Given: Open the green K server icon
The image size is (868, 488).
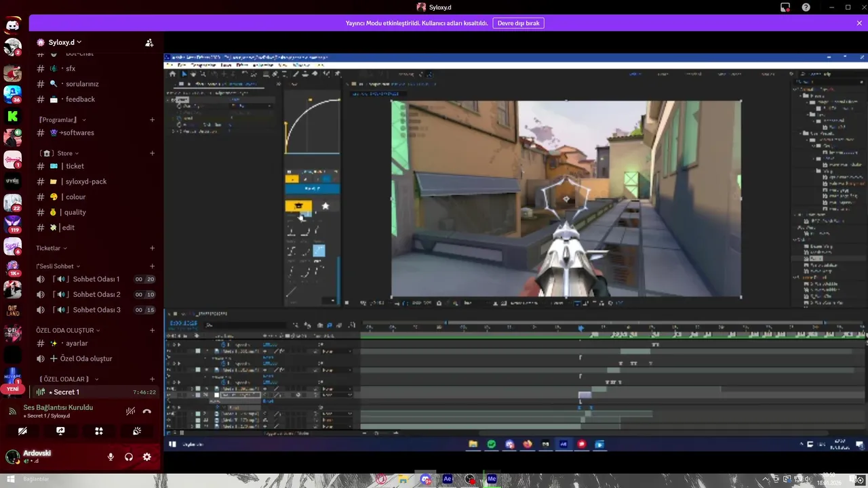Looking at the screenshot, I should [12, 116].
